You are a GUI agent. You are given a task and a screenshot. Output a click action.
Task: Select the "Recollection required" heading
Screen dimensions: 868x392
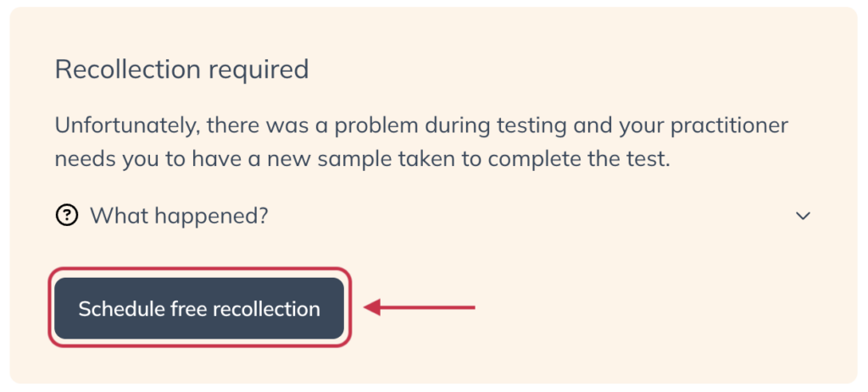(181, 69)
